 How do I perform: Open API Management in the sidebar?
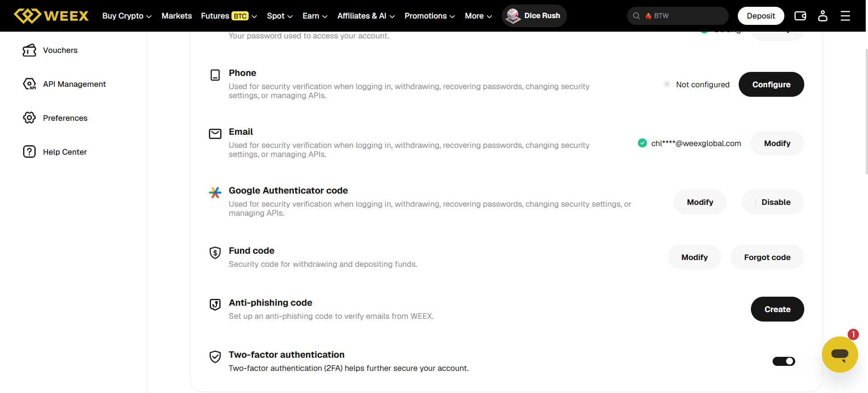(75, 84)
